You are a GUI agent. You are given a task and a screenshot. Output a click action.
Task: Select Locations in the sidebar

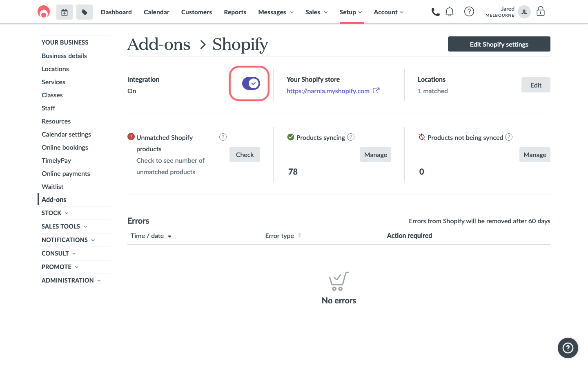(55, 69)
